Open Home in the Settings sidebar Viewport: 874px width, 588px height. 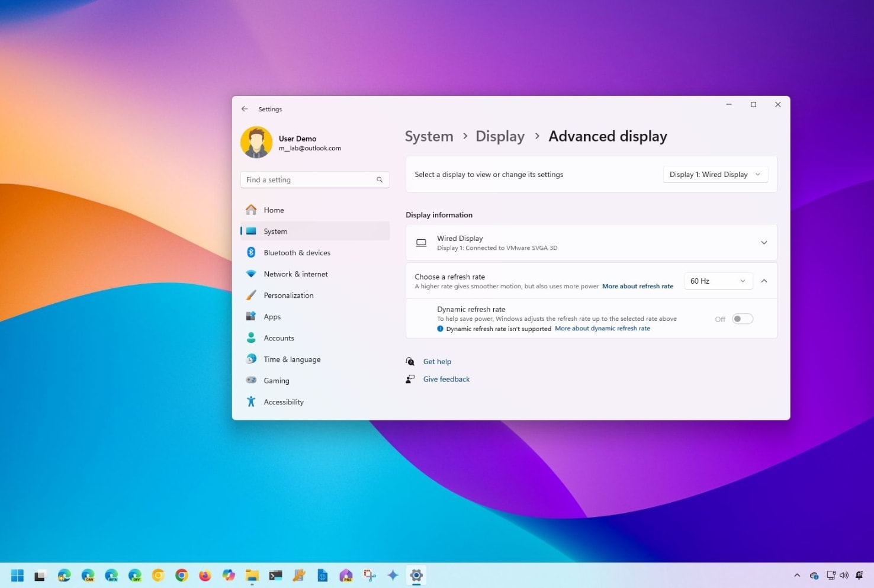(274, 210)
